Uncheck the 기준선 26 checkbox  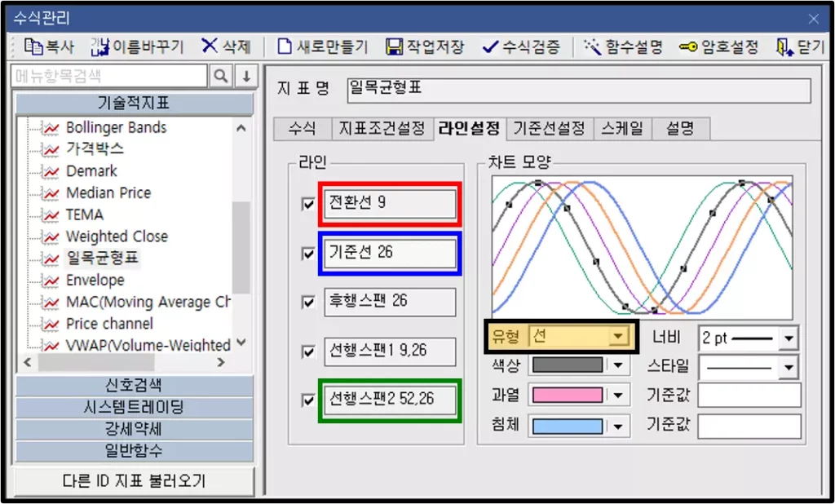tap(307, 253)
